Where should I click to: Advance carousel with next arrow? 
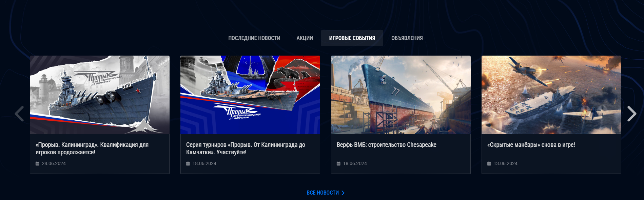pyautogui.click(x=631, y=114)
